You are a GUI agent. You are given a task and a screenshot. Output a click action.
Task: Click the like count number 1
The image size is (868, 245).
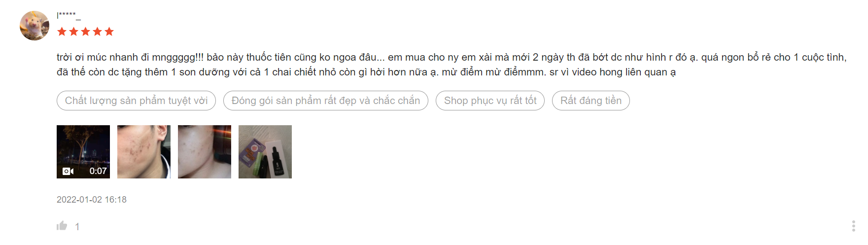[x=77, y=227]
